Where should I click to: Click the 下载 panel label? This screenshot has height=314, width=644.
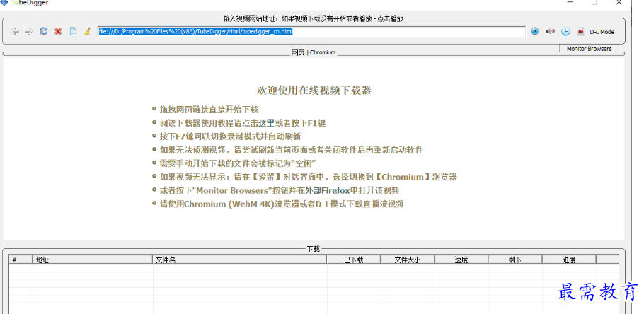coord(314,249)
